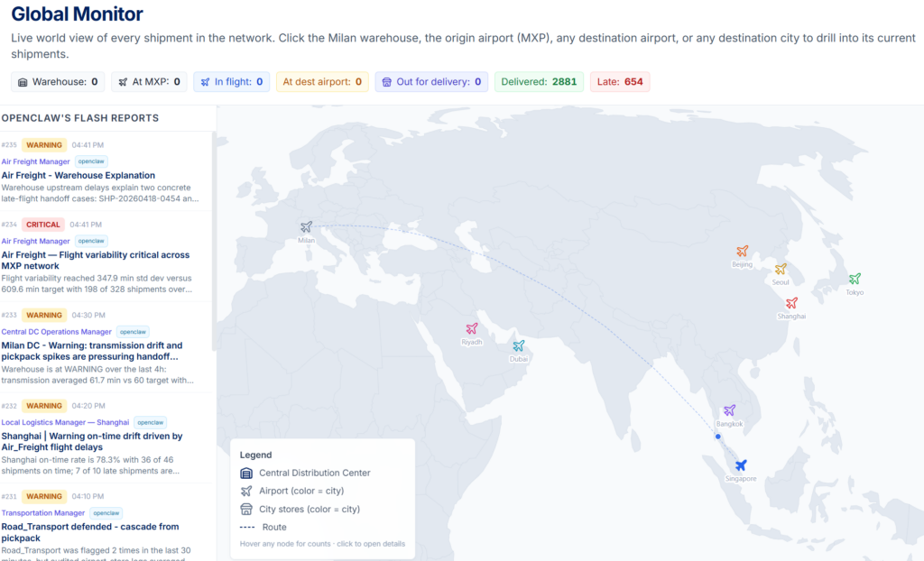
Task: Select the Bangkok airport icon
Action: (x=729, y=410)
